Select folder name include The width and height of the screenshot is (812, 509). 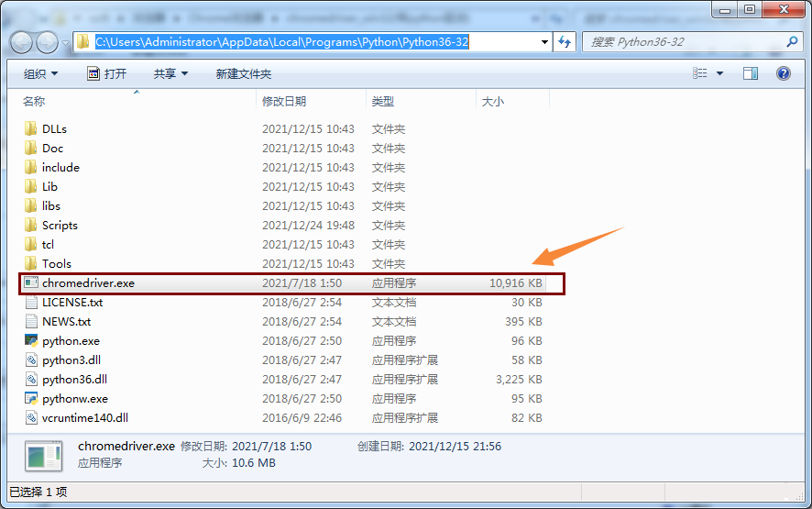point(60,168)
